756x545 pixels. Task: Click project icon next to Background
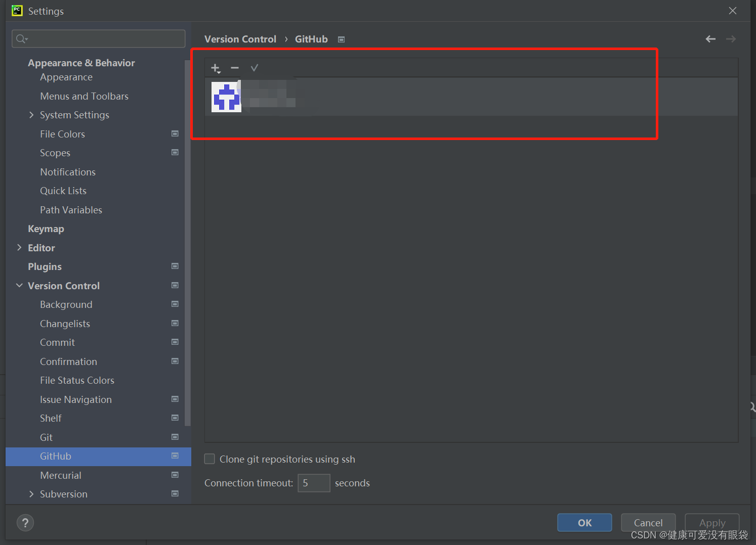pyautogui.click(x=175, y=304)
